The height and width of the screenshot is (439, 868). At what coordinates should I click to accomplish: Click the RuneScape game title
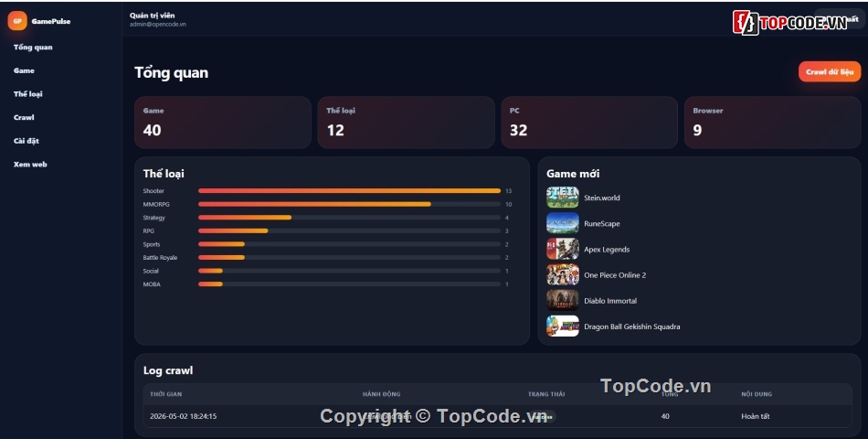(x=602, y=224)
